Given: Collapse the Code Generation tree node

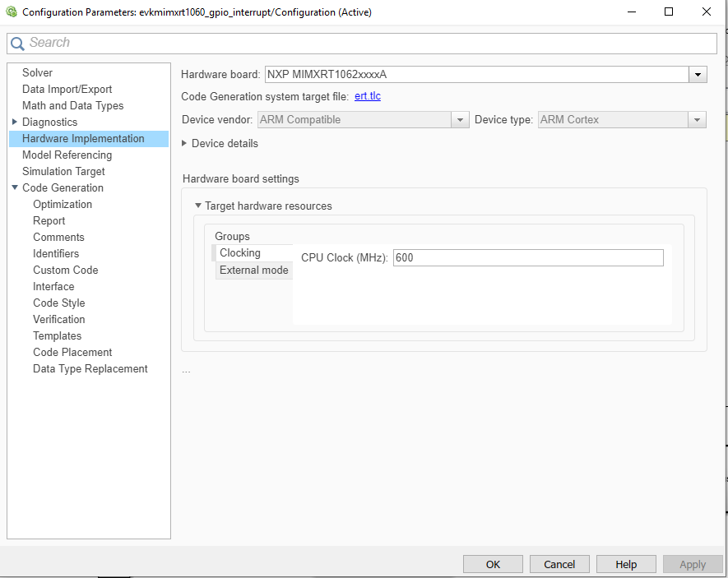Looking at the screenshot, I should pos(14,188).
